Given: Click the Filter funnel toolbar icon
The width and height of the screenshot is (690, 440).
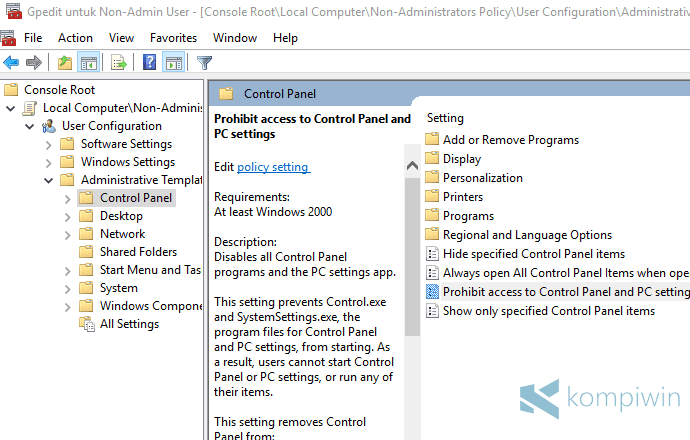Looking at the screenshot, I should [x=204, y=63].
